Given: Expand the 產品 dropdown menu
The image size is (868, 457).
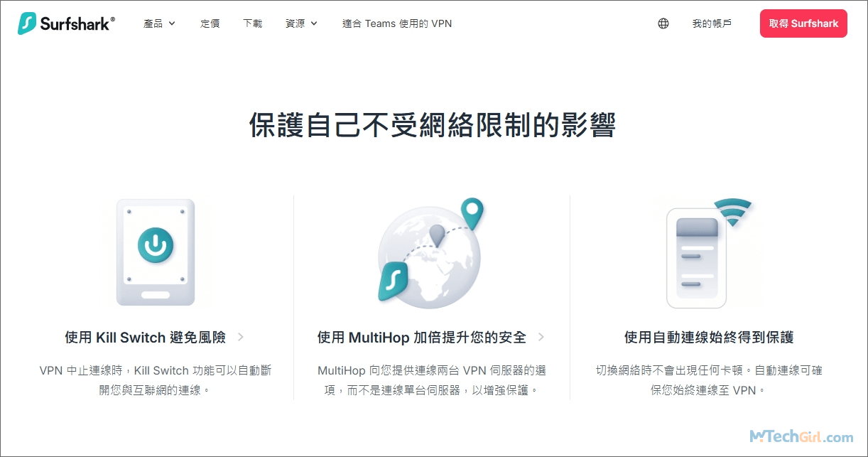Looking at the screenshot, I should coord(159,23).
